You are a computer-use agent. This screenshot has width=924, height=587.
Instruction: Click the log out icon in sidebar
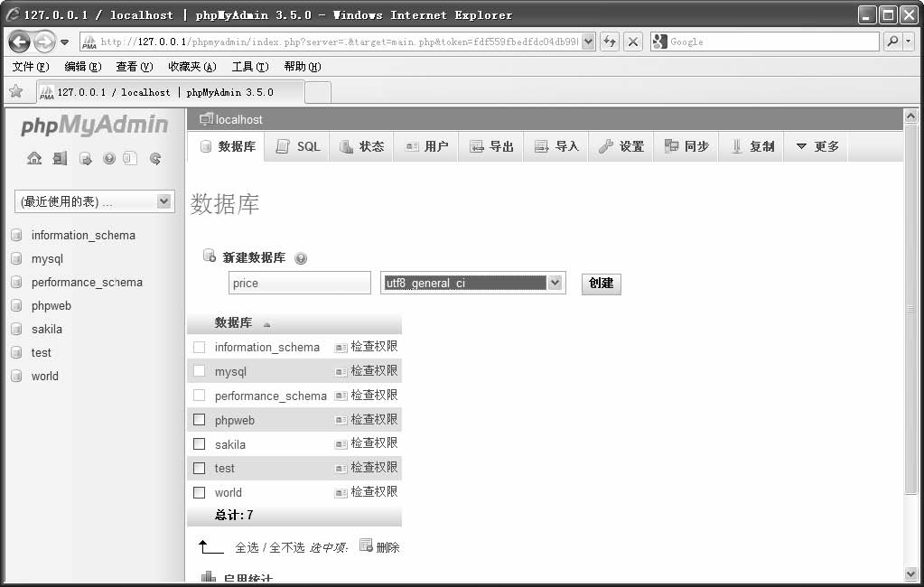(x=61, y=158)
